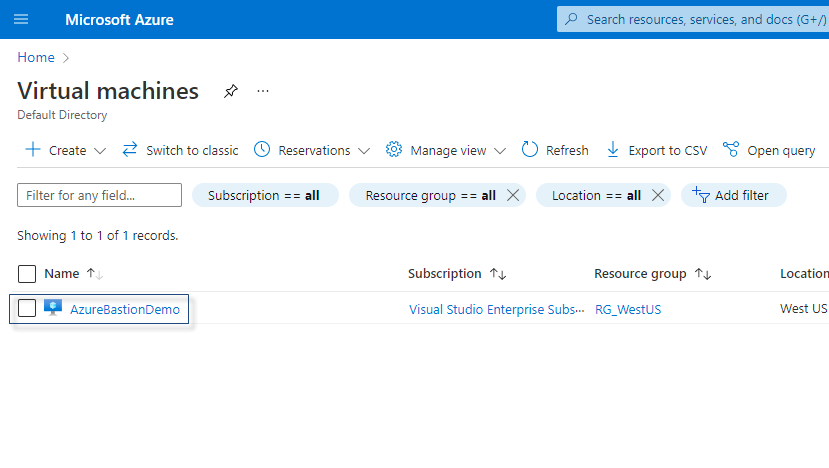Click the Switch to classic arrows icon

pos(130,150)
